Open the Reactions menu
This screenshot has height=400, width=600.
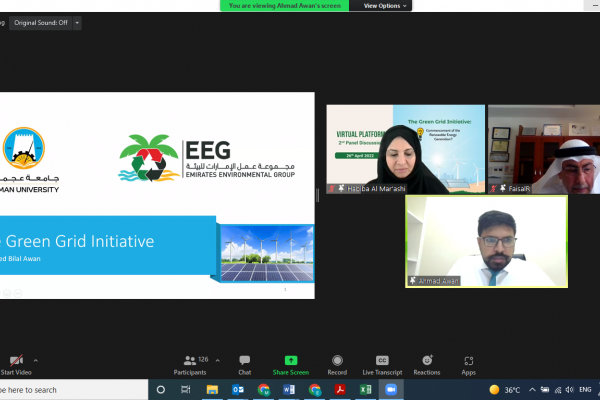[427, 363]
